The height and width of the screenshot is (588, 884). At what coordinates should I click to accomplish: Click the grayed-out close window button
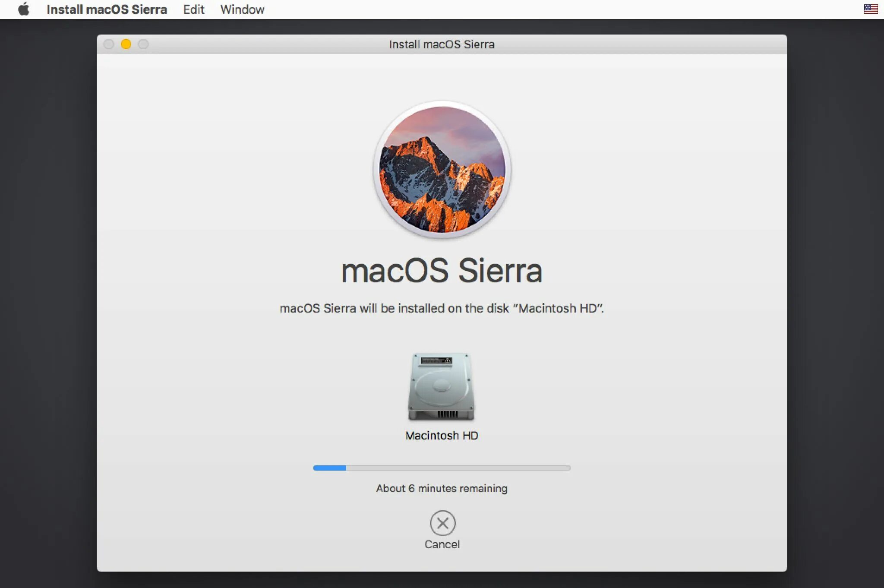click(x=109, y=44)
